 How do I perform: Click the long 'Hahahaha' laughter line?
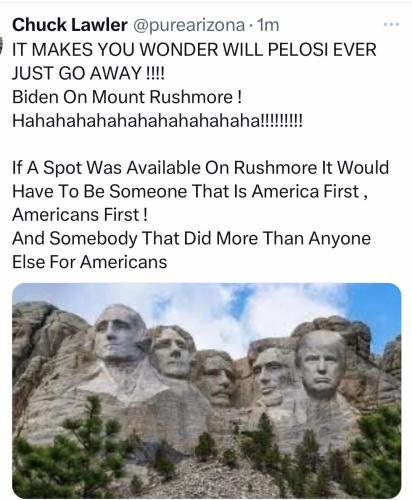coord(157,121)
